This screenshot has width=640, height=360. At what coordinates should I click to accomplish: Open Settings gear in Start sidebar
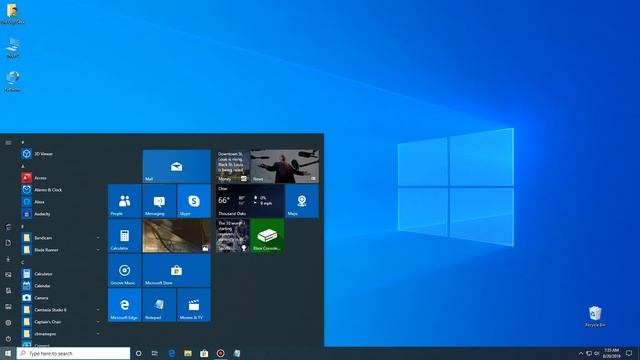click(x=8, y=322)
